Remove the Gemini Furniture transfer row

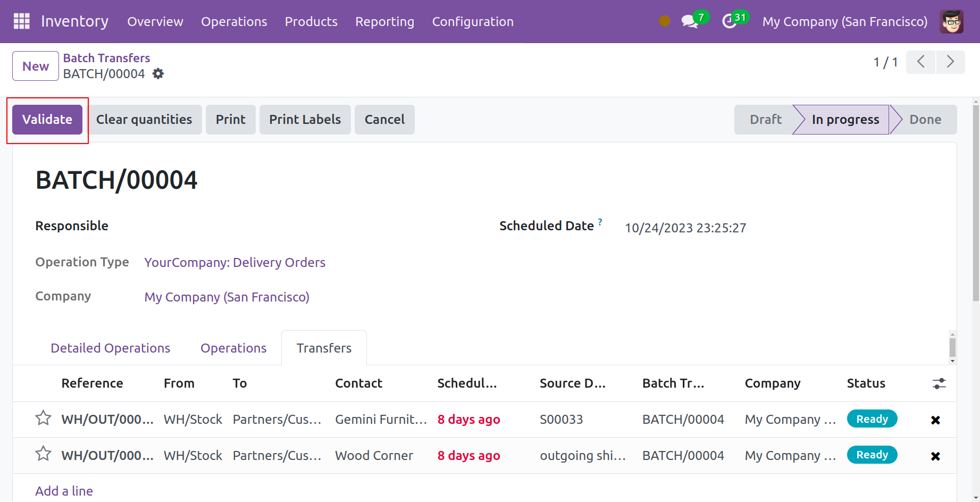(935, 420)
